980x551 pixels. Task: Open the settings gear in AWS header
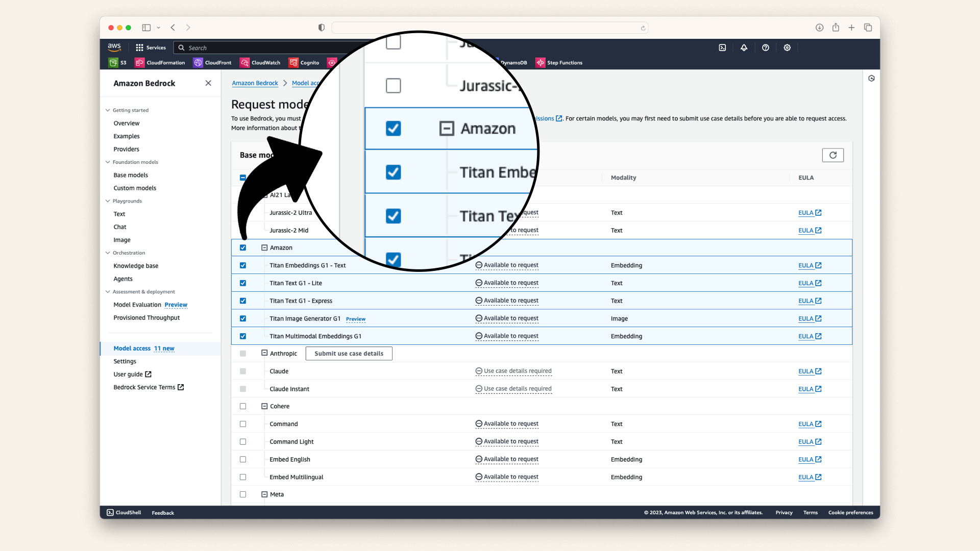click(787, 47)
